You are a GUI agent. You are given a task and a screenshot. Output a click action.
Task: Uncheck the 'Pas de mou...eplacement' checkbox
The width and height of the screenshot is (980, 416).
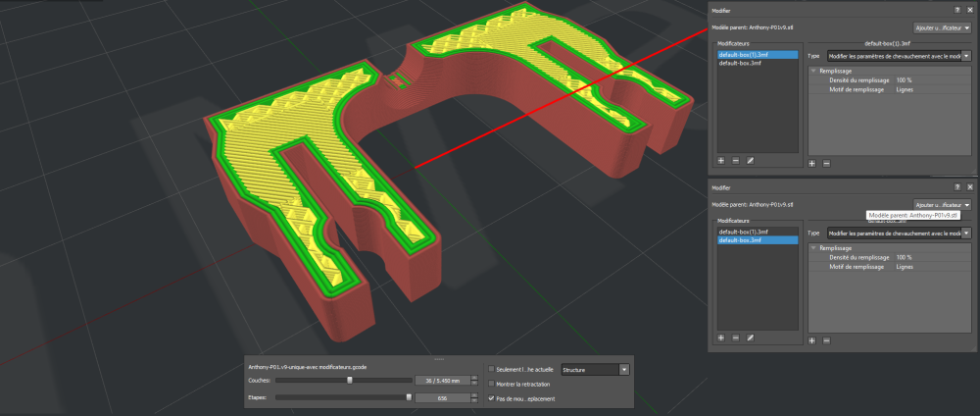click(491, 398)
